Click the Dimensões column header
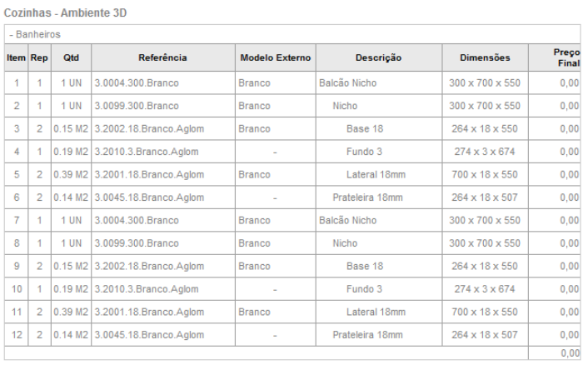588x370 pixels. pos(485,57)
